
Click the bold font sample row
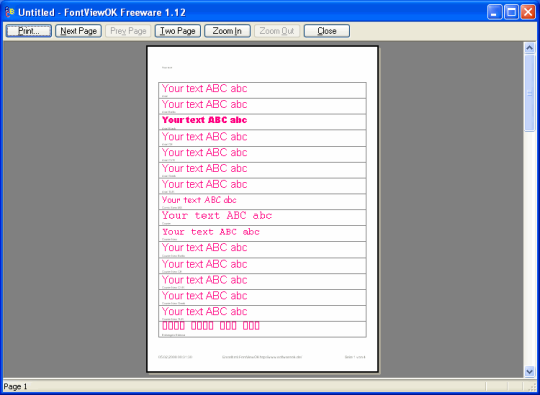(262, 122)
